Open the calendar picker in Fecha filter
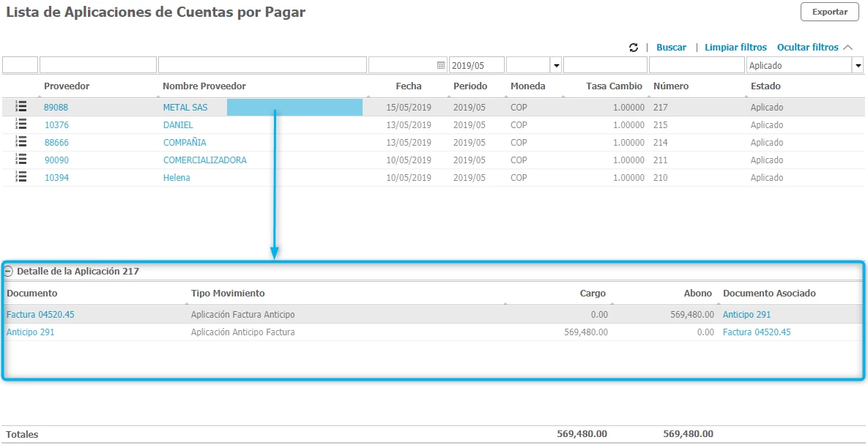The image size is (868, 448). [441, 65]
